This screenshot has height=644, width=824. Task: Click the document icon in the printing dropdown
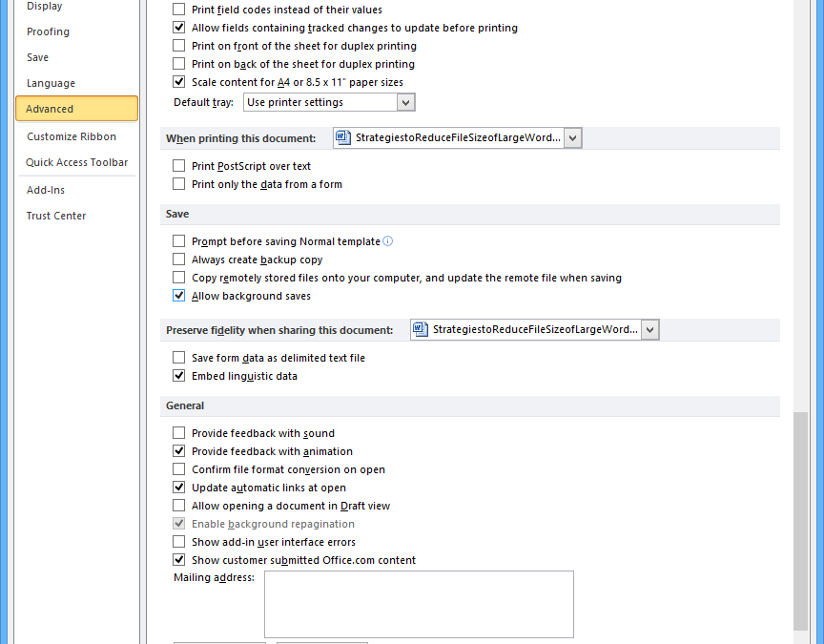[344, 137]
